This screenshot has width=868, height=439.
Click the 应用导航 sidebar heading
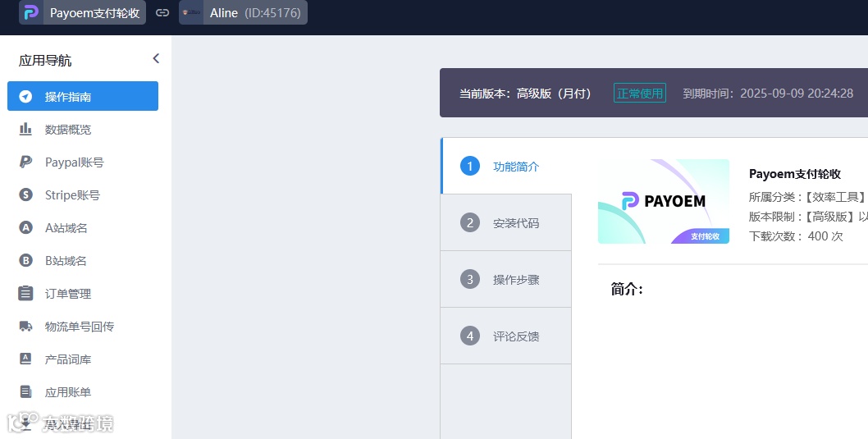[x=45, y=61]
